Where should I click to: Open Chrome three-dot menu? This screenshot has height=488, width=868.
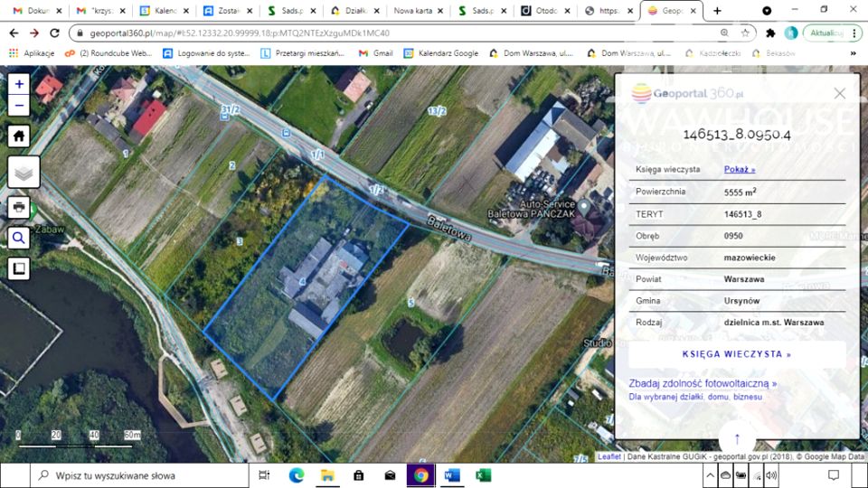(855, 33)
